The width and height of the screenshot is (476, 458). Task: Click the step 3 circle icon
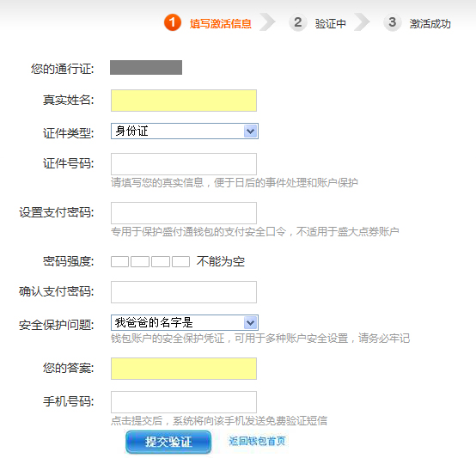click(x=392, y=22)
